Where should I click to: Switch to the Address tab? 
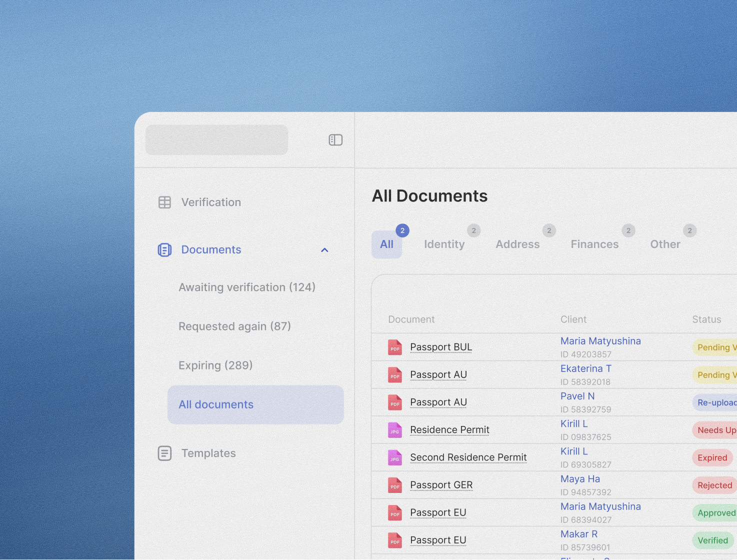[x=517, y=244]
